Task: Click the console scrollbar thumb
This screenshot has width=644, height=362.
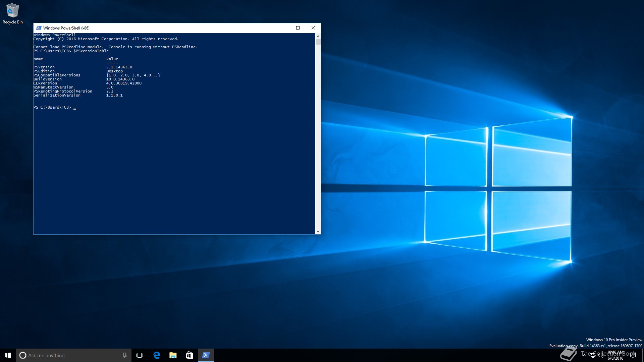Action: tap(318, 42)
